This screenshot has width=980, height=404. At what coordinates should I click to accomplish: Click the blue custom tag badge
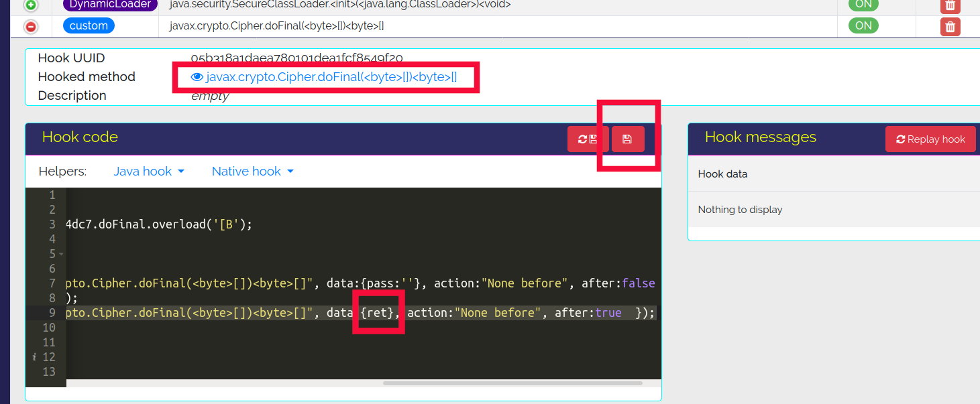89,26
